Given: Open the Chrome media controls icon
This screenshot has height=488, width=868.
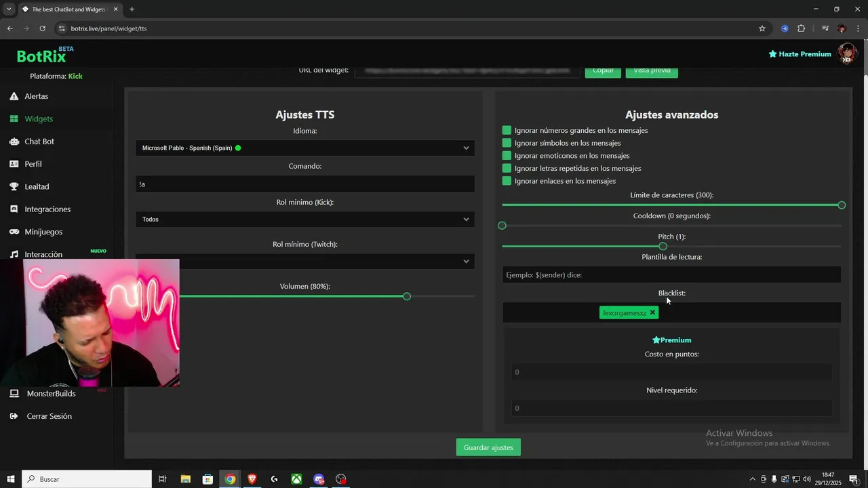Looking at the screenshot, I should tap(825, 28).
